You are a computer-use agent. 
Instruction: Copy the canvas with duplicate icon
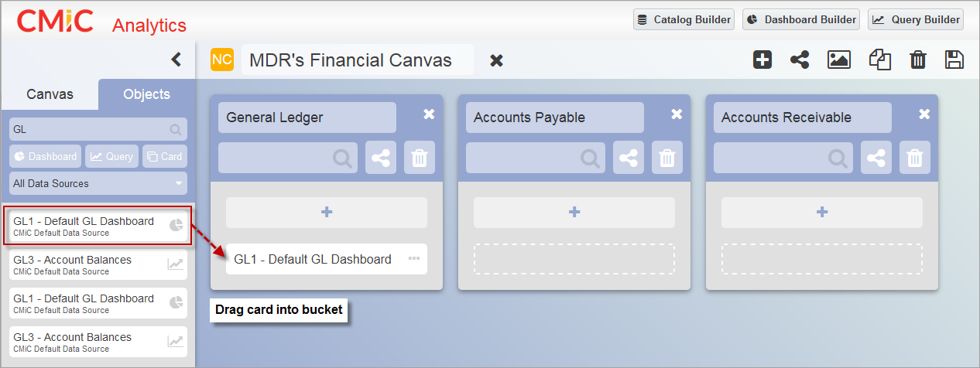click(x=880, y=60)
